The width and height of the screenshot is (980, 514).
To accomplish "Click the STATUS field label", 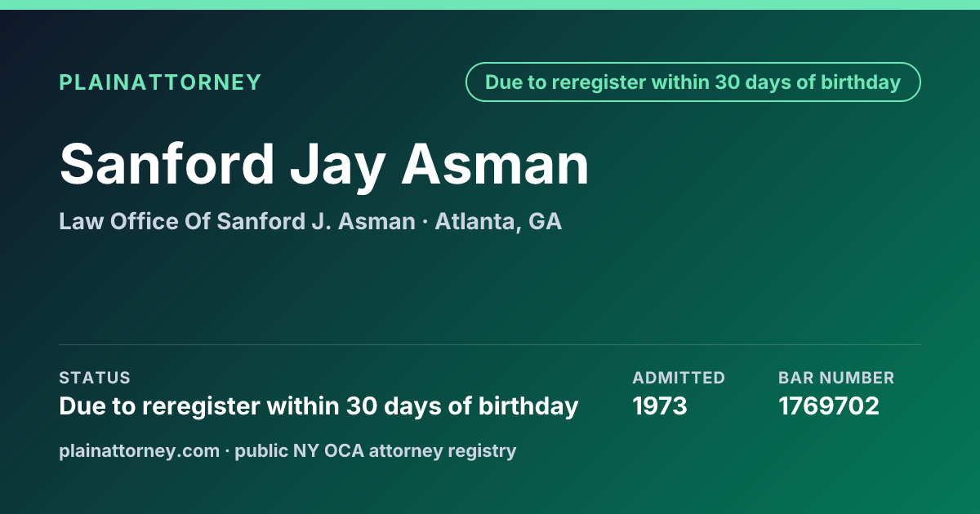I will pos(95,378).
